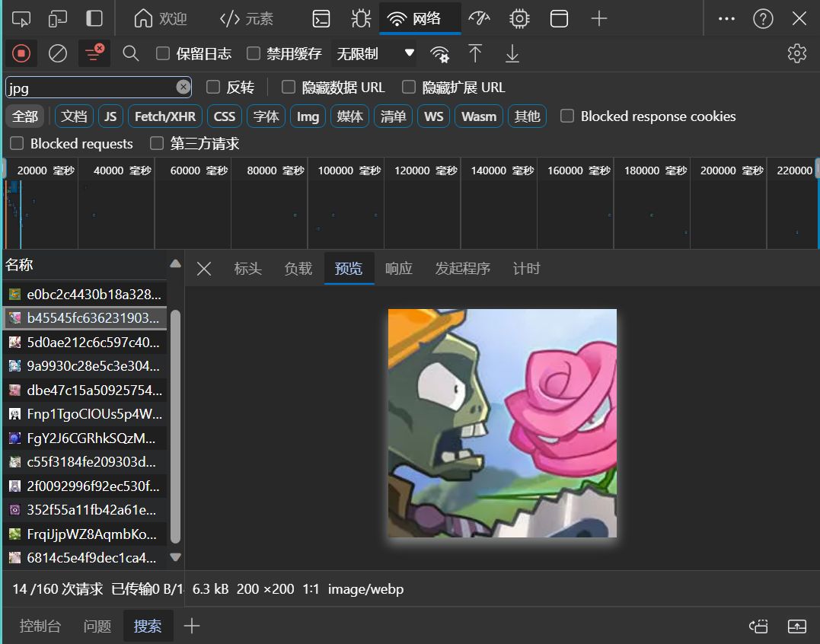Viewport: 820px width, 644px height.
Task: Open network settings gear icon
Action: [x=797, y=53]
